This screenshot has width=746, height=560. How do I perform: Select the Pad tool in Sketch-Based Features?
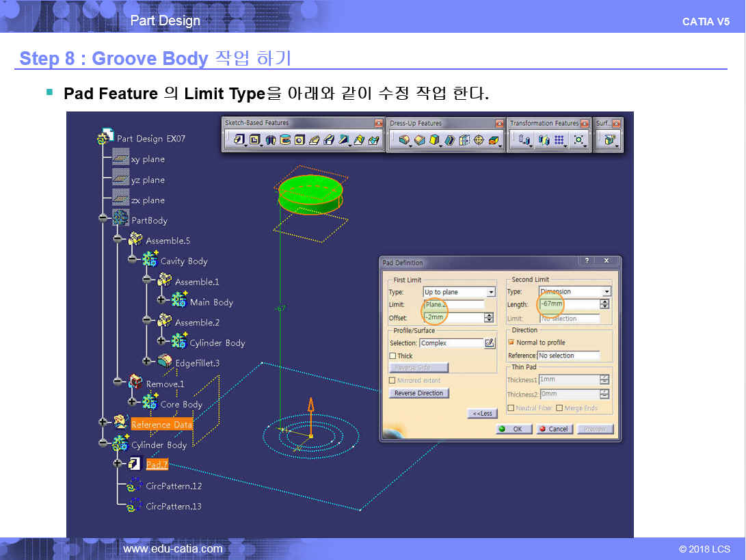[239, 140]
